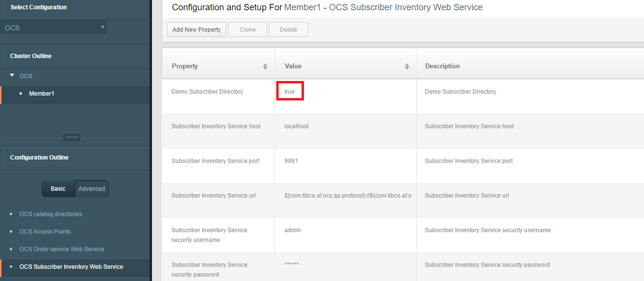Viewport: 644px width, 281px height.
Task: Switch to Advanced configuration view
Action: (92, 189)
